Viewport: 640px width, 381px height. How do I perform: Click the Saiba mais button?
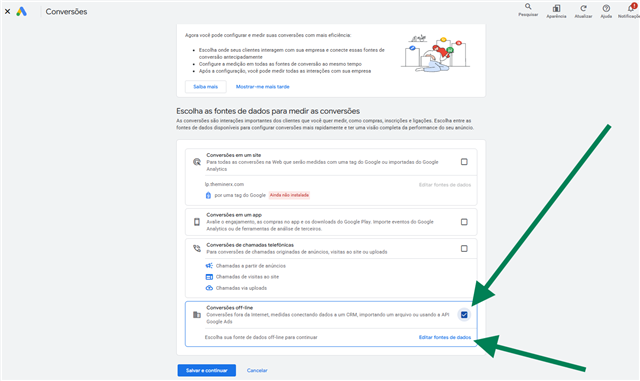point(206,87)
